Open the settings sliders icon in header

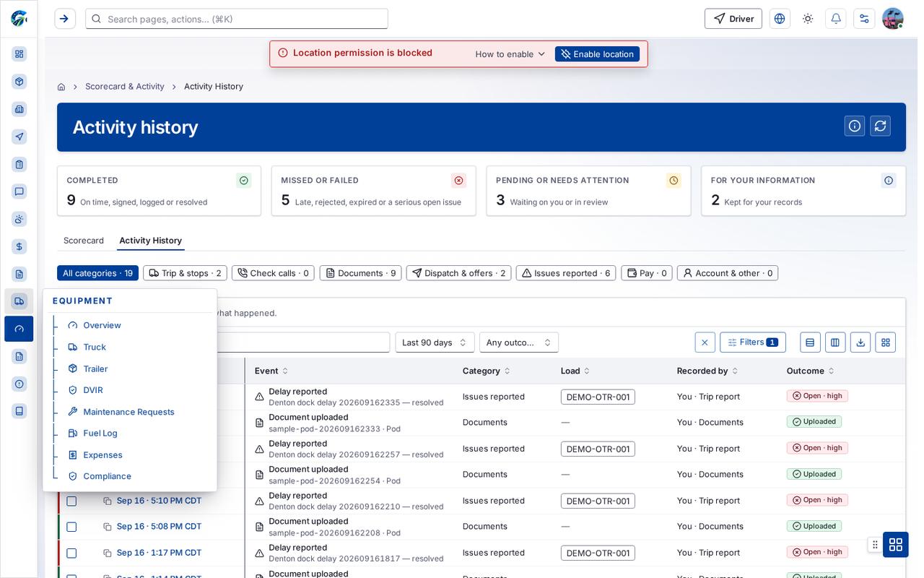[x=864, y=19]
